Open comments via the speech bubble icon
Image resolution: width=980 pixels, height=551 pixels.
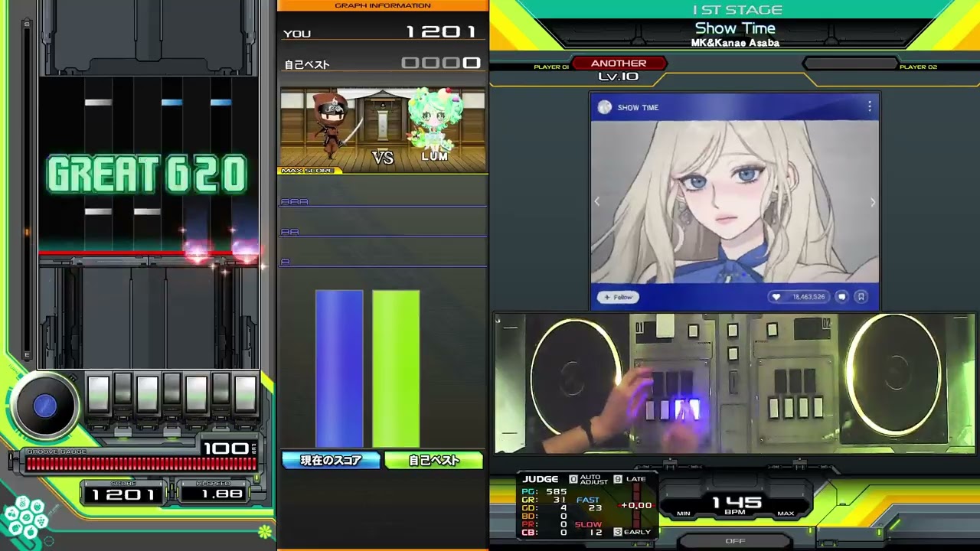(x=841, y=297)
